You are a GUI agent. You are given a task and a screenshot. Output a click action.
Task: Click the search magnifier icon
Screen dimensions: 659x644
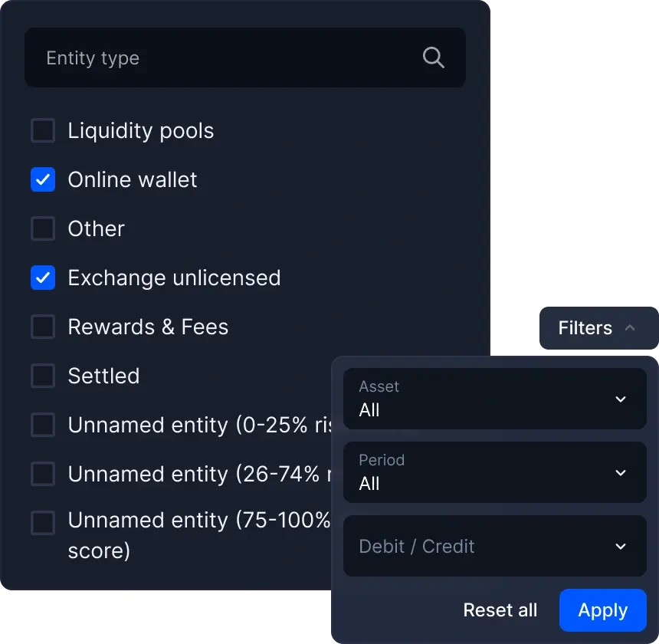tap(433, 58)
